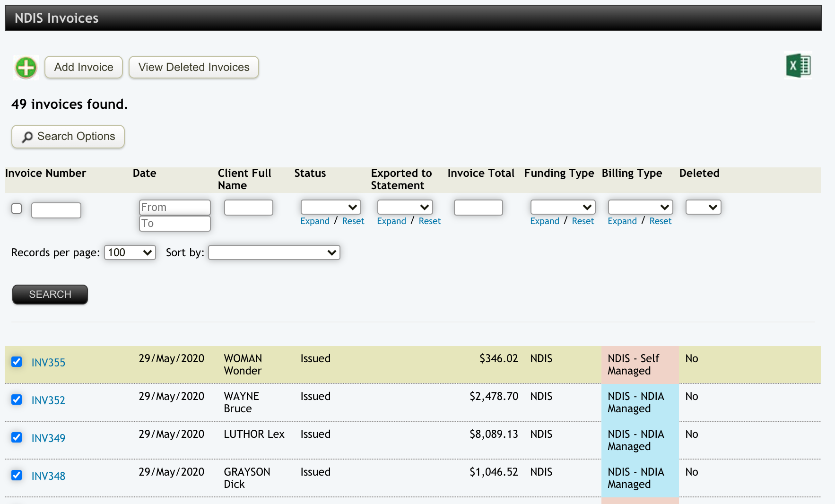Viewport: 835px width, 504px height.
Task: Export invoices using the Excel icon
Action: (x=798, y=65)
